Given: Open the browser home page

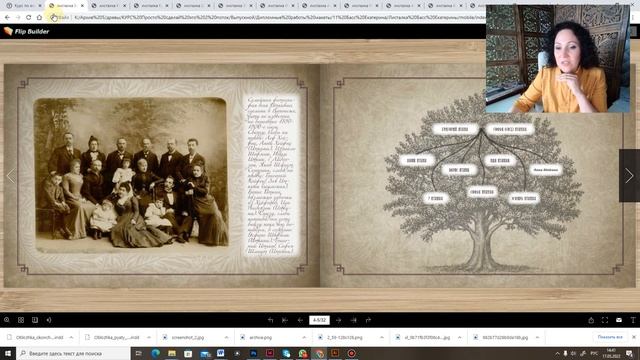Looking at the screenshot, I should click(39, 18).
